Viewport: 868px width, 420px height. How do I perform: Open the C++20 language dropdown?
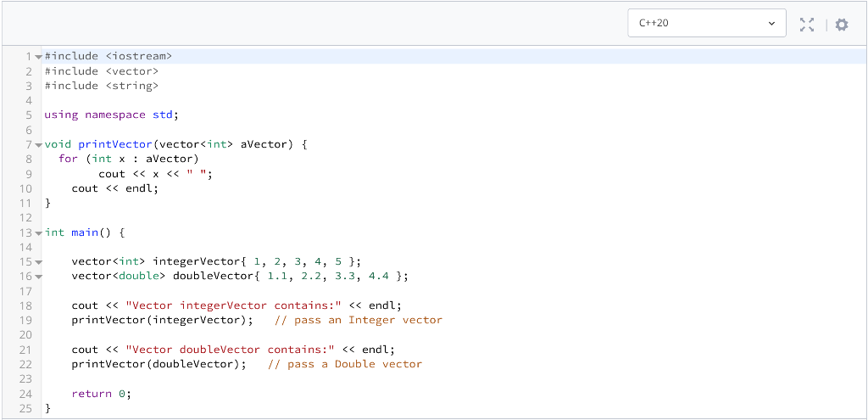point(706,23)
